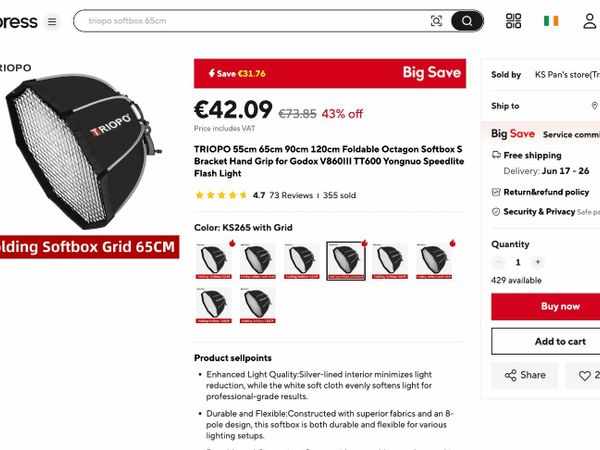Click Buy now button
Screen dimensions: 600x450
pos(546,307)
